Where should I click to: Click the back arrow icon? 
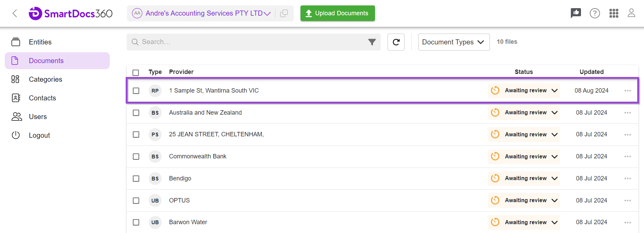(15, 13)
